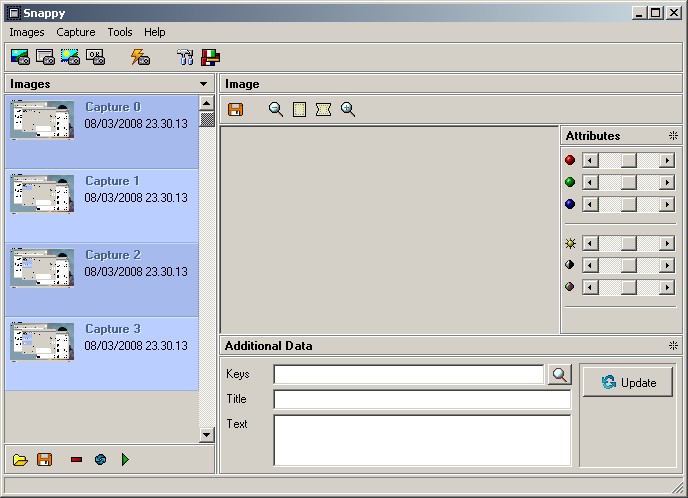Decrease red with left arrow

pos(590,160)
